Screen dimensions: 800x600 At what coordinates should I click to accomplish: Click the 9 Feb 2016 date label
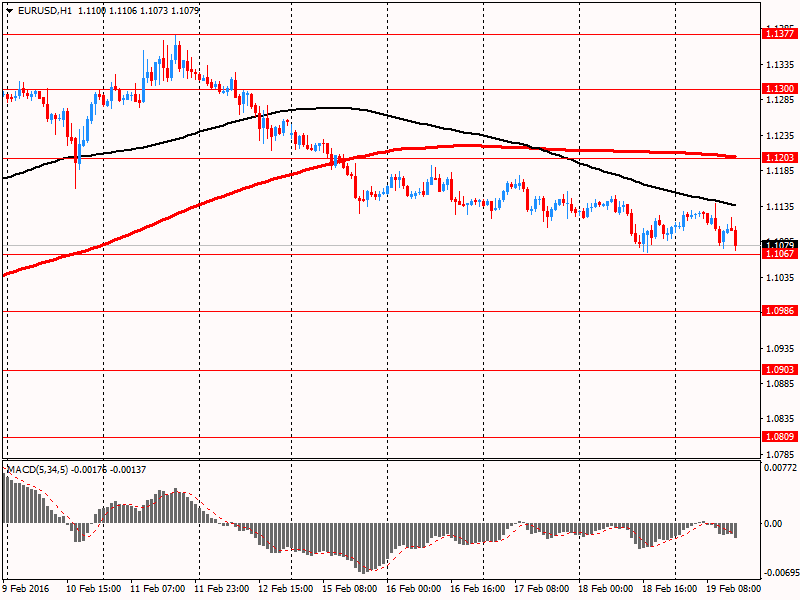point(26,589)
